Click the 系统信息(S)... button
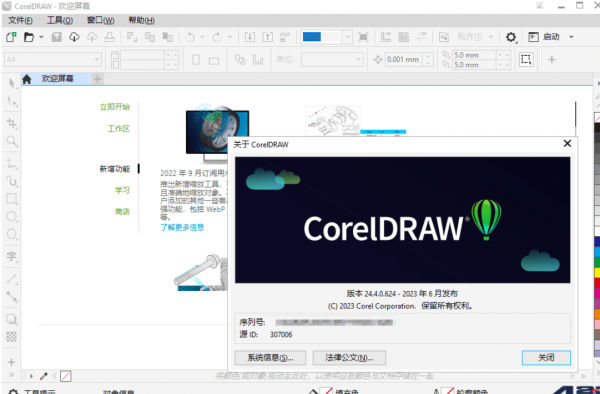 [x=270, y=358]
